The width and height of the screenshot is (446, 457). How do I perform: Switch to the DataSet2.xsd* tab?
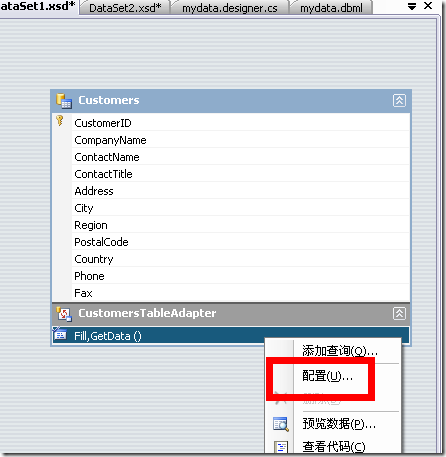125,8
